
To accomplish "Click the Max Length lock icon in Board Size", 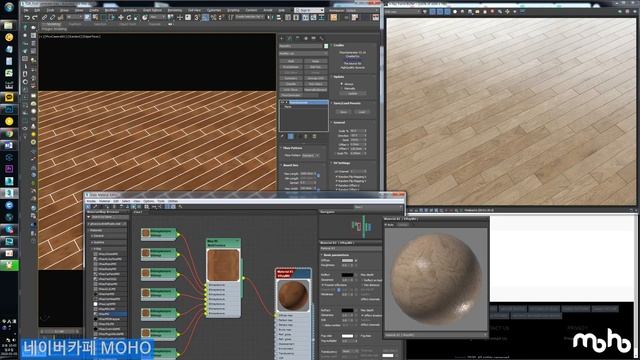I will point(318,176).
